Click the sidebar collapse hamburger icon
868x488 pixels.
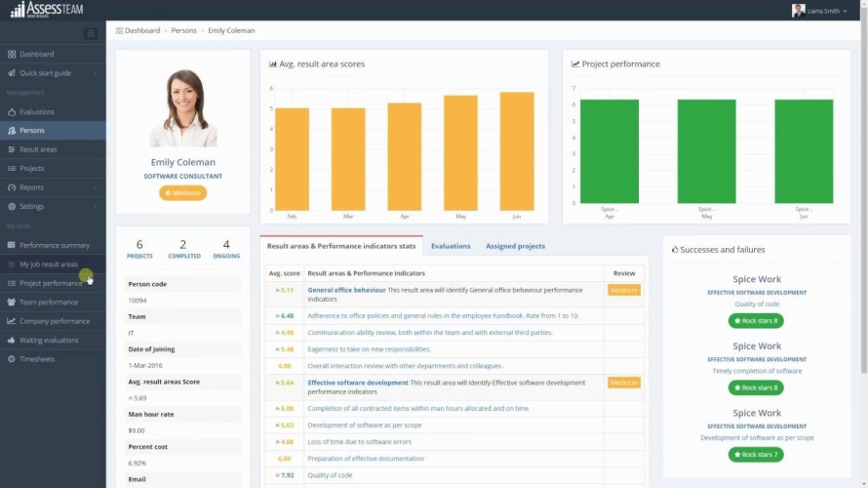tap(91, 33)
